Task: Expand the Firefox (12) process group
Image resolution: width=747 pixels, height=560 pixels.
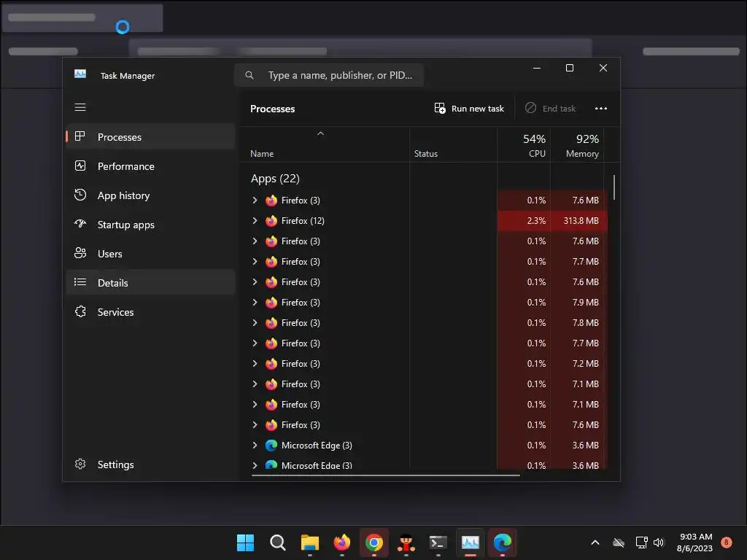Action: (x=255, y=220)
